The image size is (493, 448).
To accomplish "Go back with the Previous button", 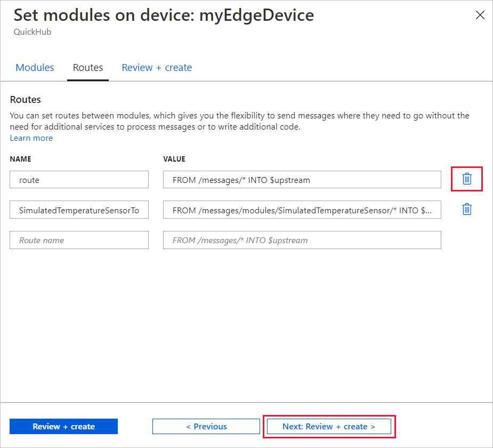I will [x=206, y=427].
